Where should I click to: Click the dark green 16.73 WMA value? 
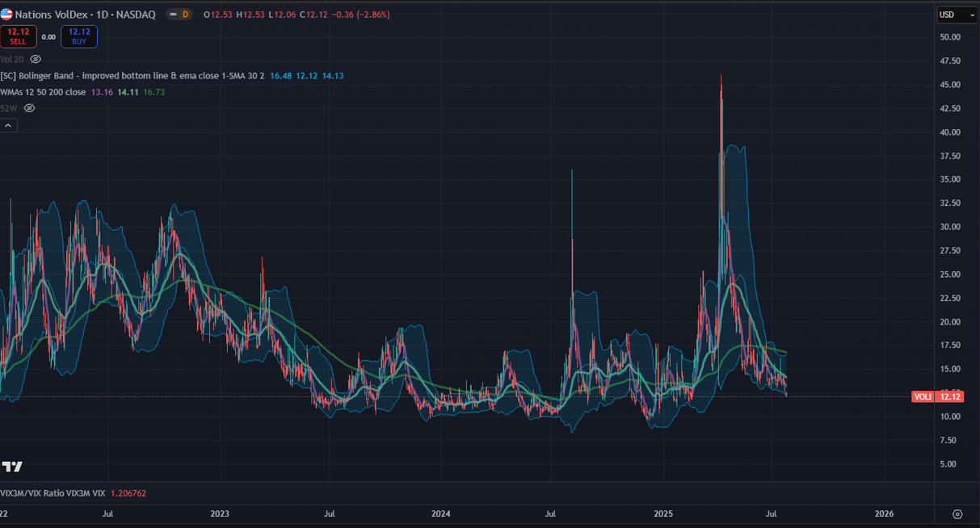(x=154, y=92)
